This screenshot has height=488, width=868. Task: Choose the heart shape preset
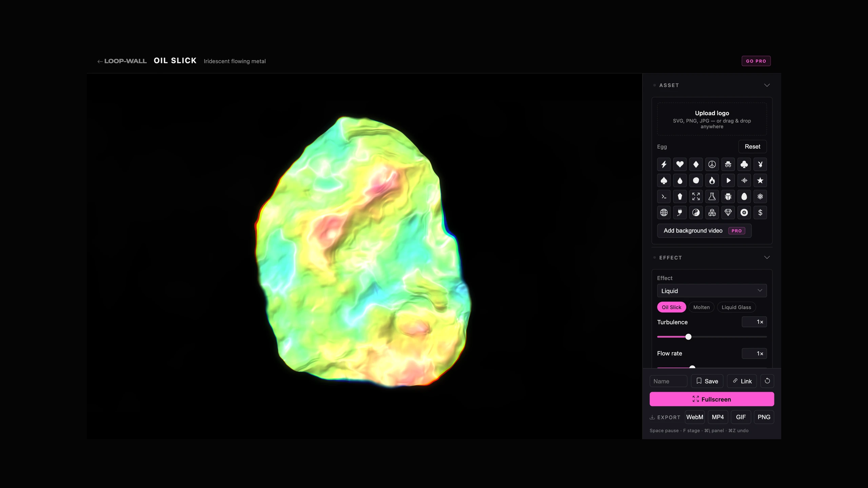680,164
